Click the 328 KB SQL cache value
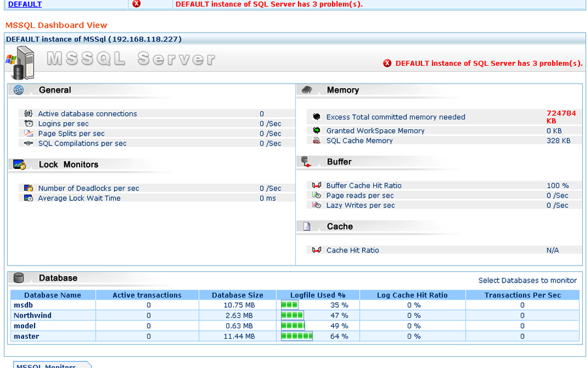The width and height of the screenshot is (588, 368). [559, 141]
